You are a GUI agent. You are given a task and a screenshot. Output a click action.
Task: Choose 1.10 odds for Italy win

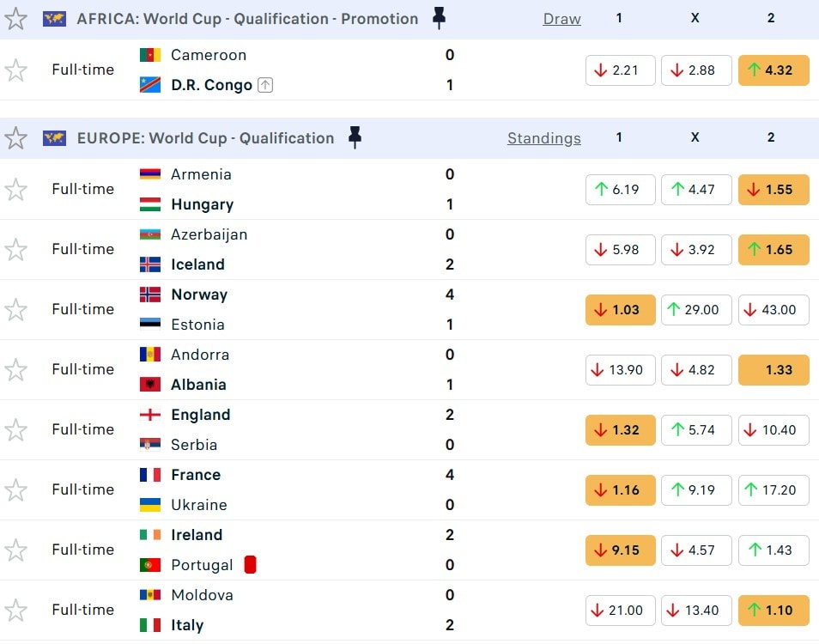(773, 611)
